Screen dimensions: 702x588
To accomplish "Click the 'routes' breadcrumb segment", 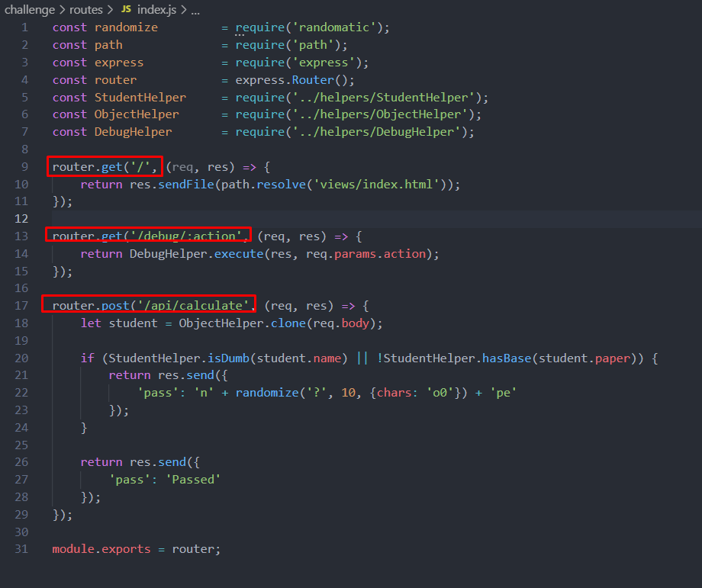I will 86,10.
